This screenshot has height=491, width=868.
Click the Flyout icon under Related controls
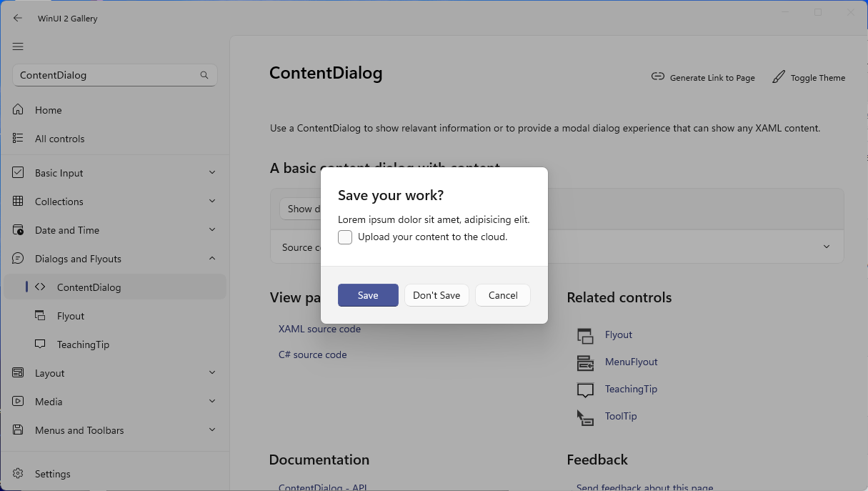(585, 334)
